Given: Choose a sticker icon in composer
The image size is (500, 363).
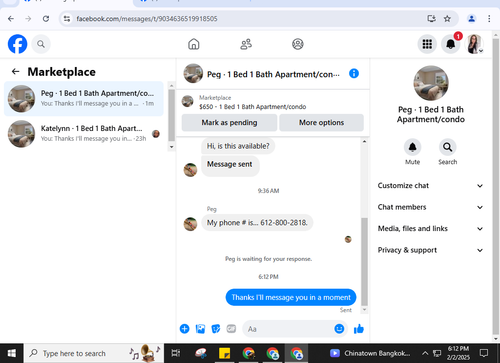Looking at the screenshot, I should [216, 329].
